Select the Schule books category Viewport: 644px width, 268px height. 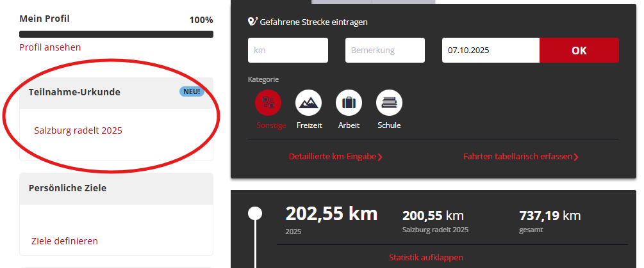pos(389,102)
